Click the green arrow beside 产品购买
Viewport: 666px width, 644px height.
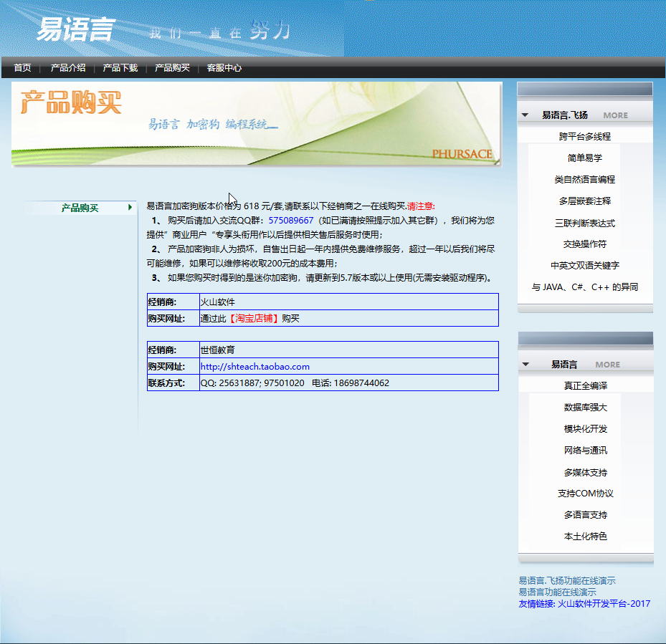pos(130,208)
